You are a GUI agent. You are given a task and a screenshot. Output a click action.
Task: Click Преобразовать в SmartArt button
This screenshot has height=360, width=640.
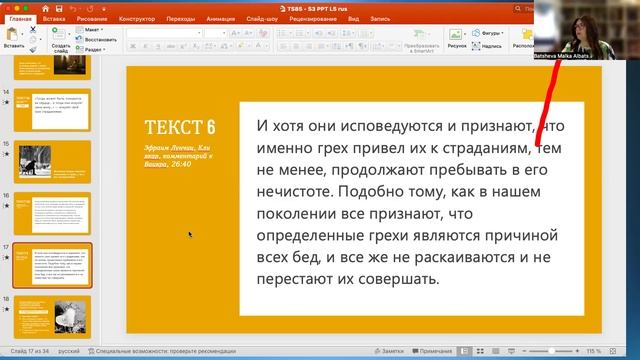421,41
